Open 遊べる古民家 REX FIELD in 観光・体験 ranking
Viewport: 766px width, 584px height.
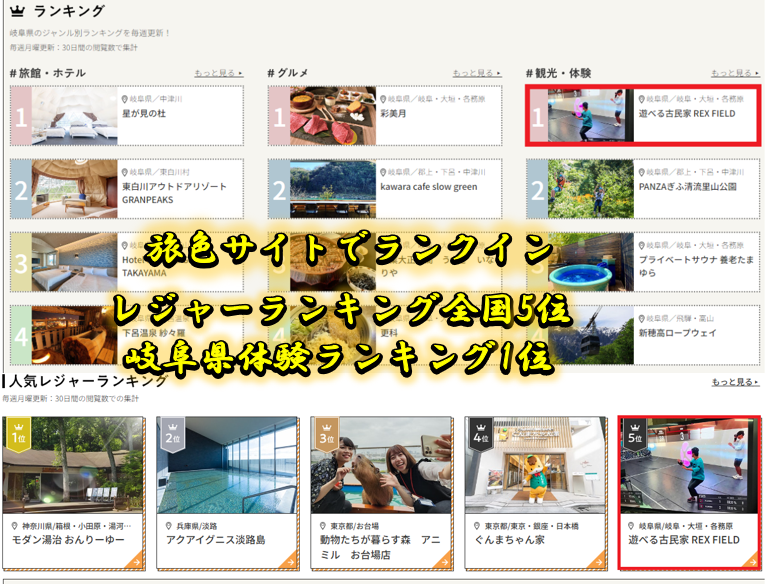[x=686, y=114]
